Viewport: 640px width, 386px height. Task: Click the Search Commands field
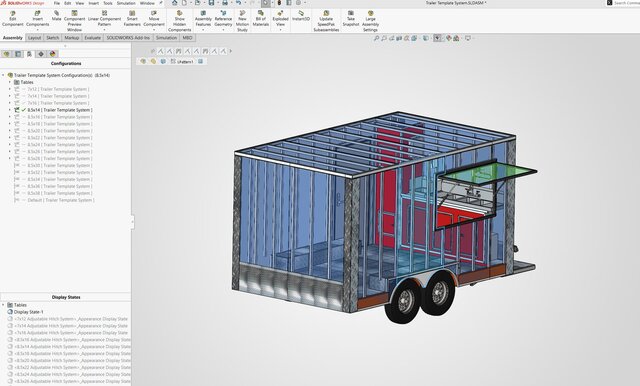(x=624, y=3)
